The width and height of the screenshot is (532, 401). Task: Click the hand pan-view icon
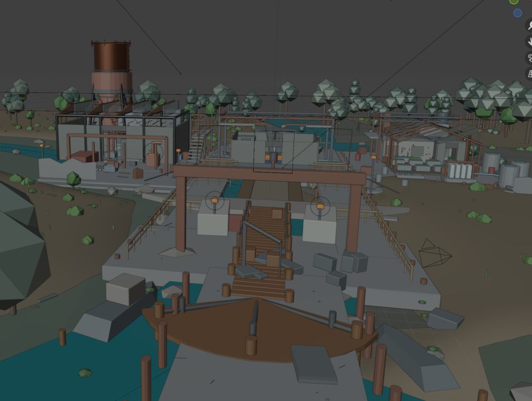tap(529, 42)
